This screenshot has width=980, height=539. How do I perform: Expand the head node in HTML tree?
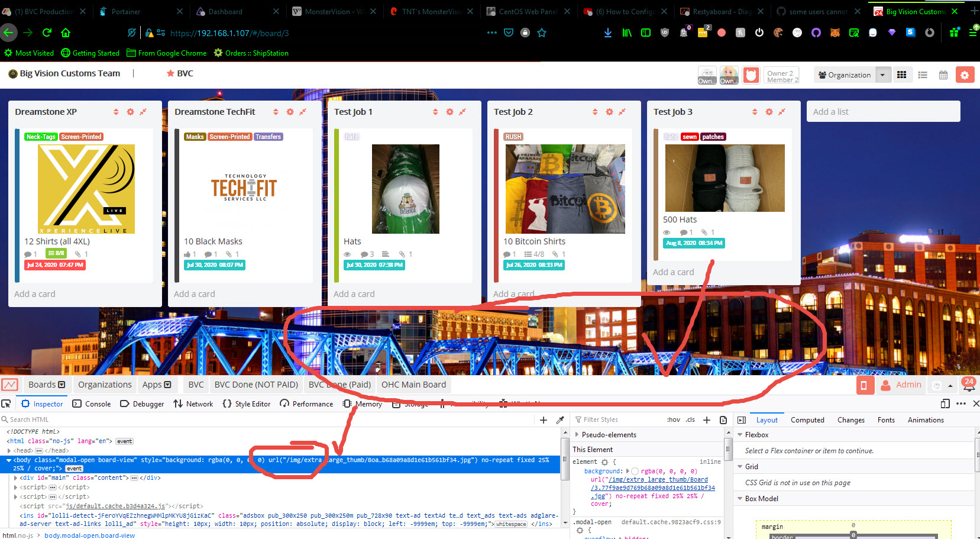coord(8,450)
